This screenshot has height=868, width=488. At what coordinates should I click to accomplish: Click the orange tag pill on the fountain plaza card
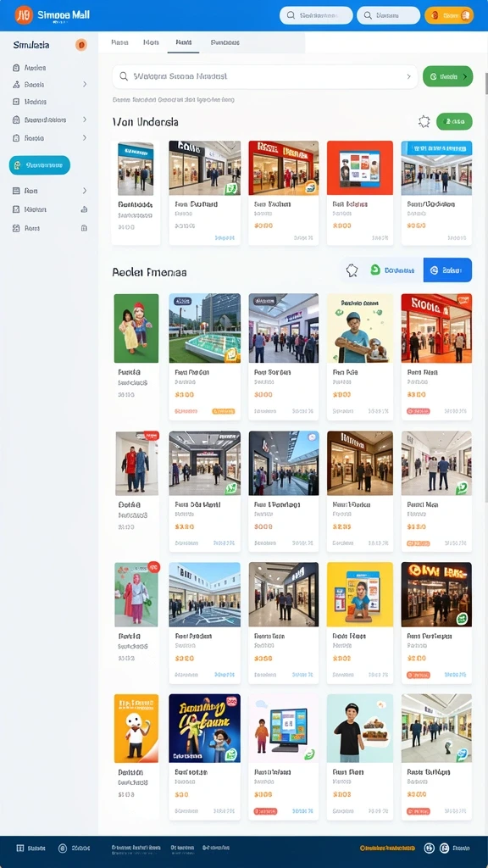(x=224, y=411)
